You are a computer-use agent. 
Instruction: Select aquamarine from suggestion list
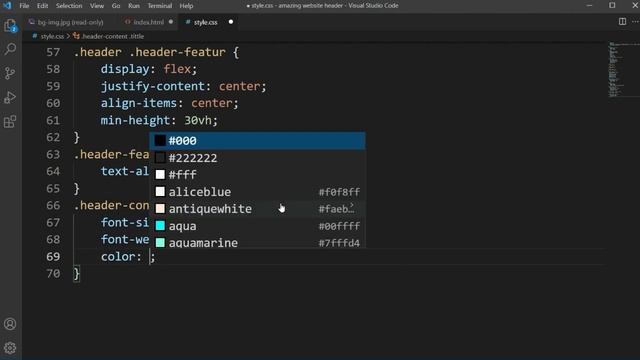257,242
